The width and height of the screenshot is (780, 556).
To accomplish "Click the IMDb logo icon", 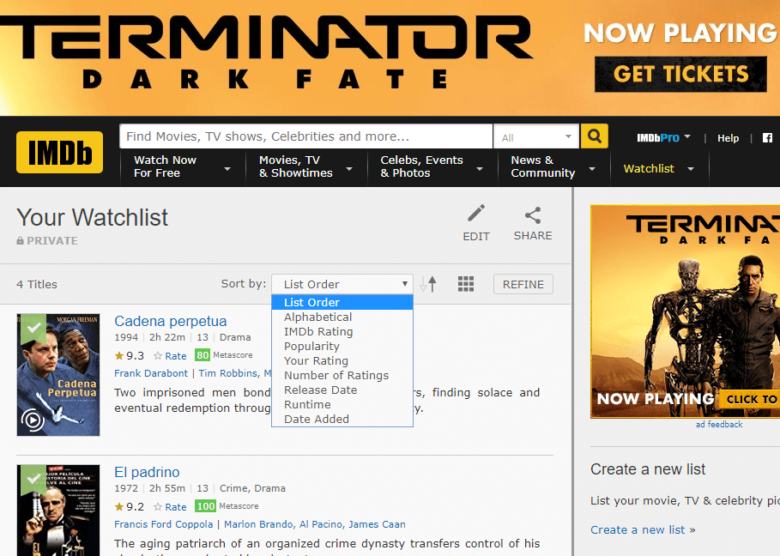I will click(59, 152).
